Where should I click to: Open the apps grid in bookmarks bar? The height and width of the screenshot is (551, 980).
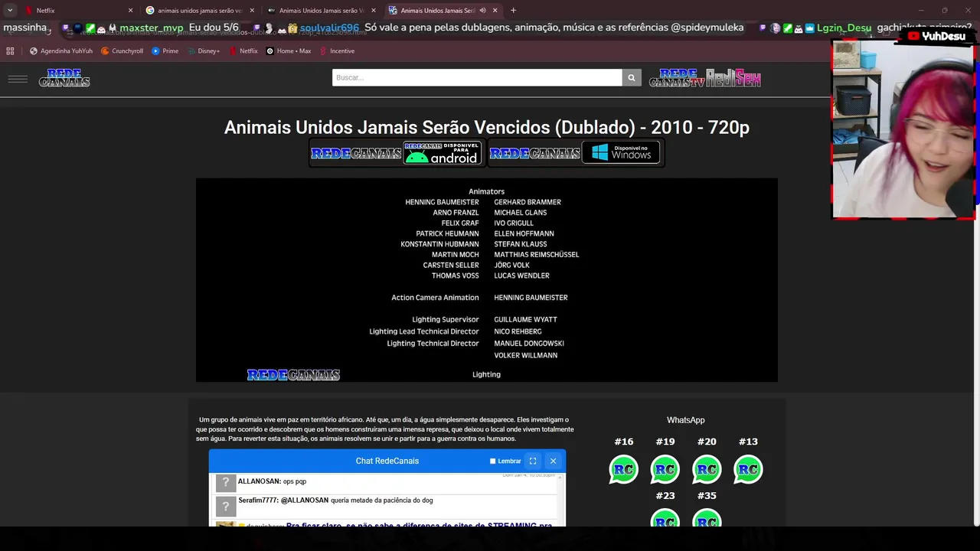(10, 51)
